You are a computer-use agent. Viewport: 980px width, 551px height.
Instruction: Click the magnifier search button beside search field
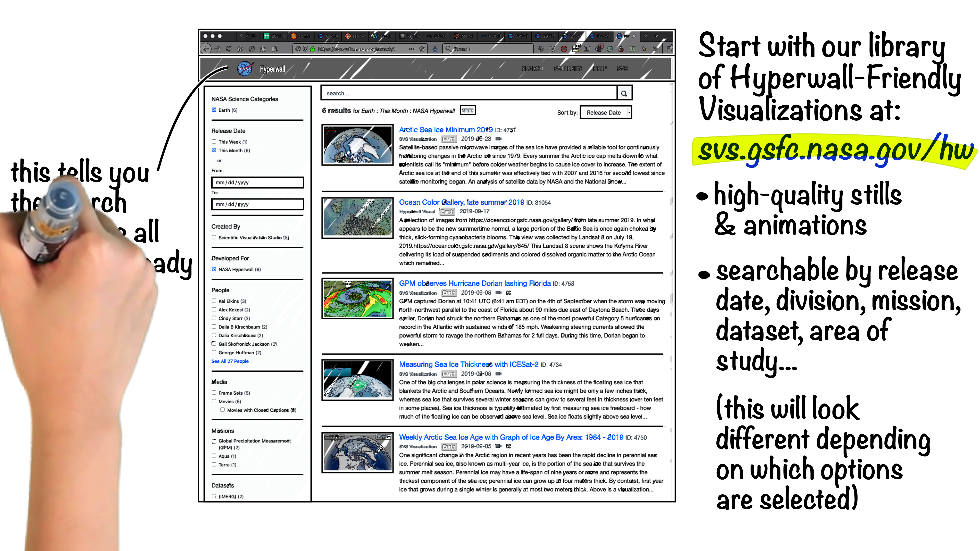624,93
